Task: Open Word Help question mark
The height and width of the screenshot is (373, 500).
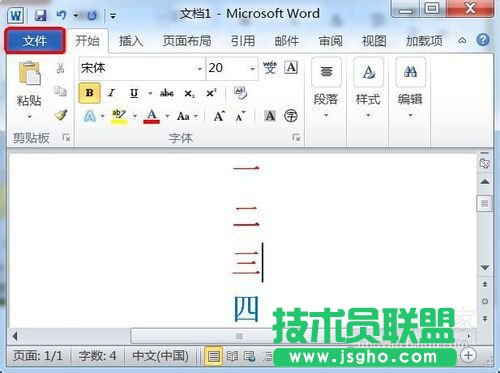Action: pos(483,40)
